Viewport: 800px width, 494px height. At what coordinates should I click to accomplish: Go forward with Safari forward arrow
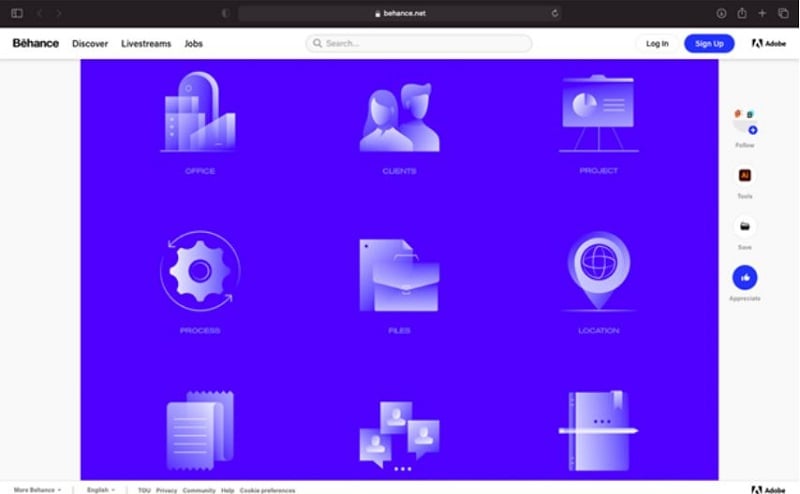pos(59,13)
